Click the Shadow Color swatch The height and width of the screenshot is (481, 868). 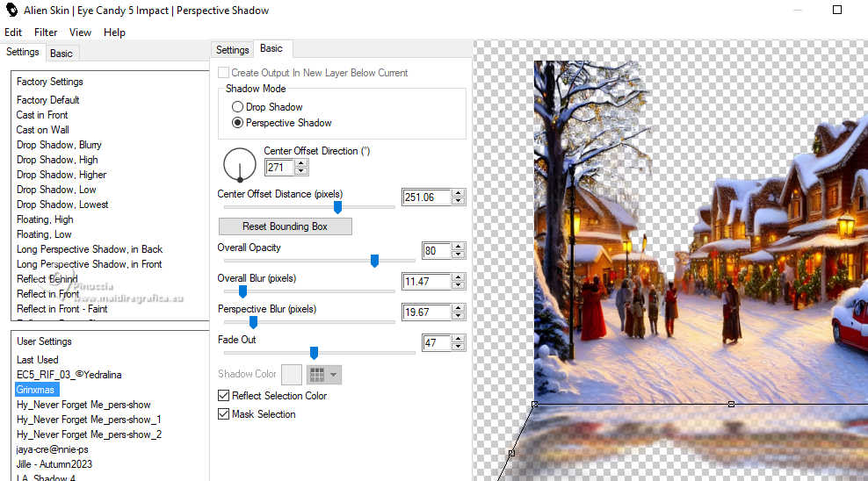tap(292, 374)
